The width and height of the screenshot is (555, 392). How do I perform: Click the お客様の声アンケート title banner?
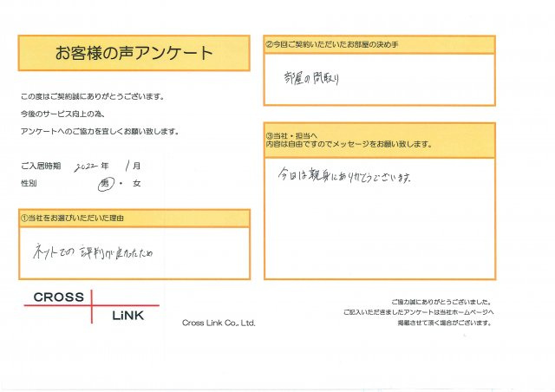134,53
